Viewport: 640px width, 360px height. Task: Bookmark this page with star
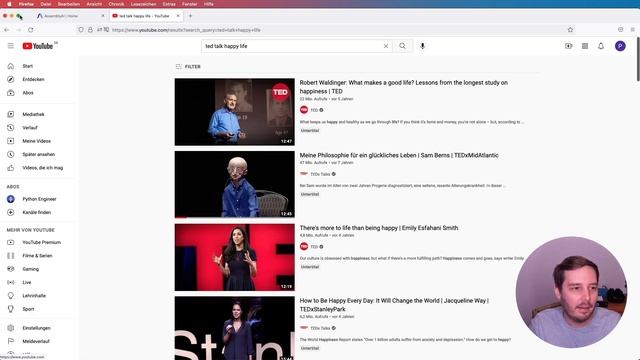(x=570, y=30)
